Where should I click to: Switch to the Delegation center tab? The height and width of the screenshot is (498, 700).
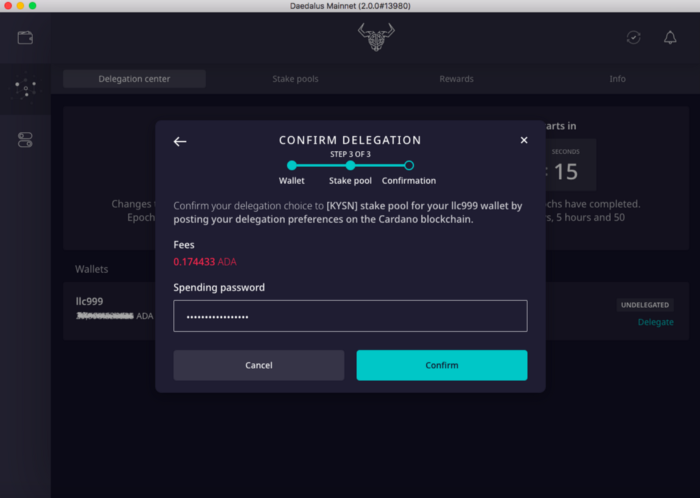(x=134, y=79)
